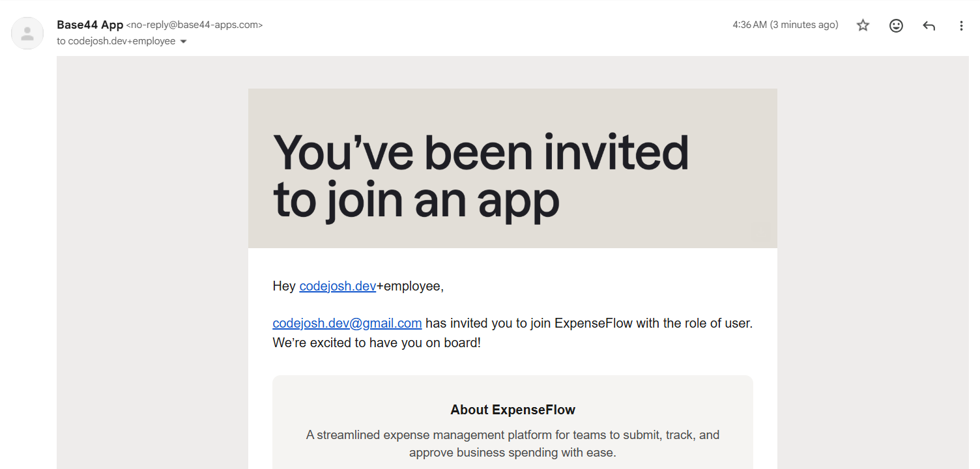This screenshot has width=980, height=469.
Task: Click the '+employee,' greeting text
Action: pyautogui.click(x=411, y=286)
